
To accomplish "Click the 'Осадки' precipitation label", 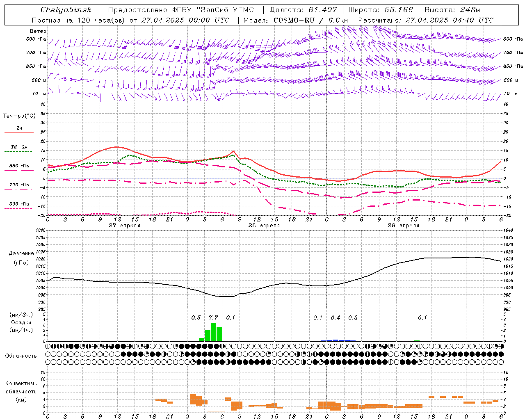I will [21, 322].
